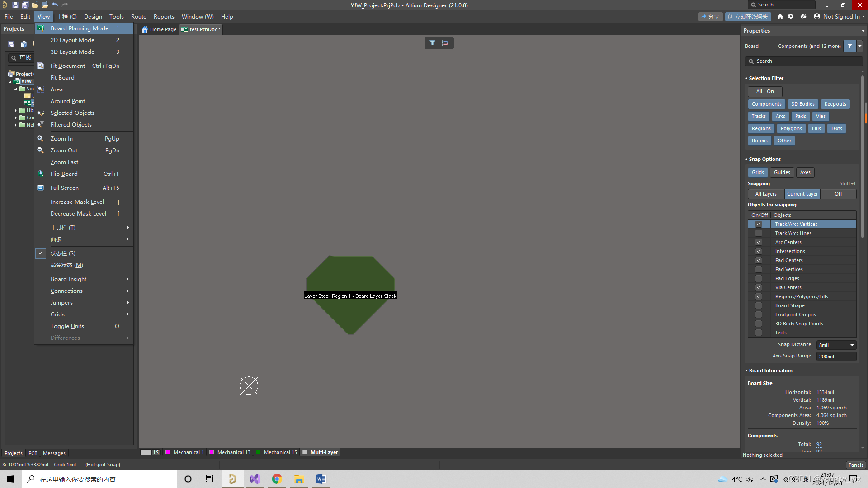The image size is (868, 488).
Task: Collapse the Board Information section
Action: click(x=746, y=371)
